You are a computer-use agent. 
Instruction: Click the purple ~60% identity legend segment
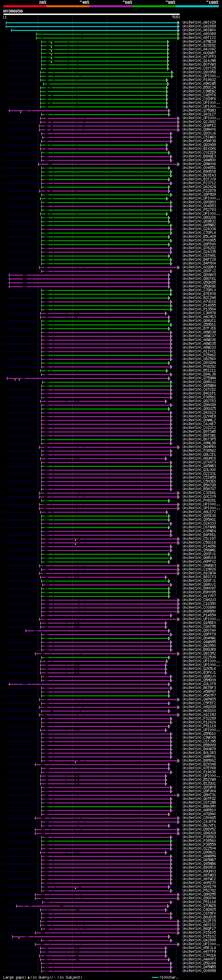[111, 6]
